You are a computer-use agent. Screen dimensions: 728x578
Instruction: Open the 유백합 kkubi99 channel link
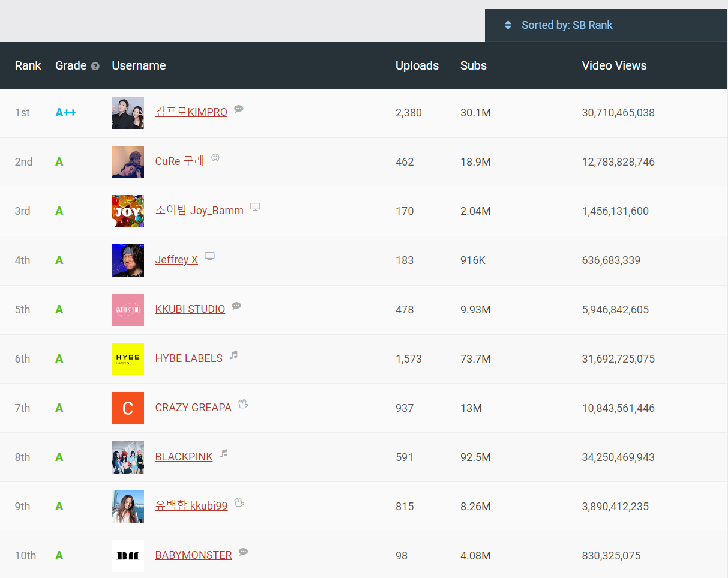coord(191,506)
